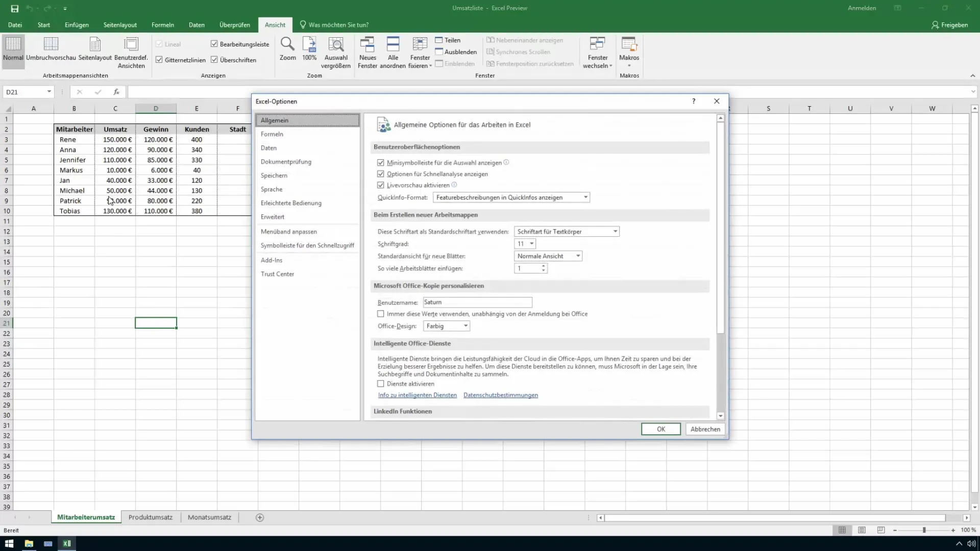Switch to Produktumsatz sheet

151,517
